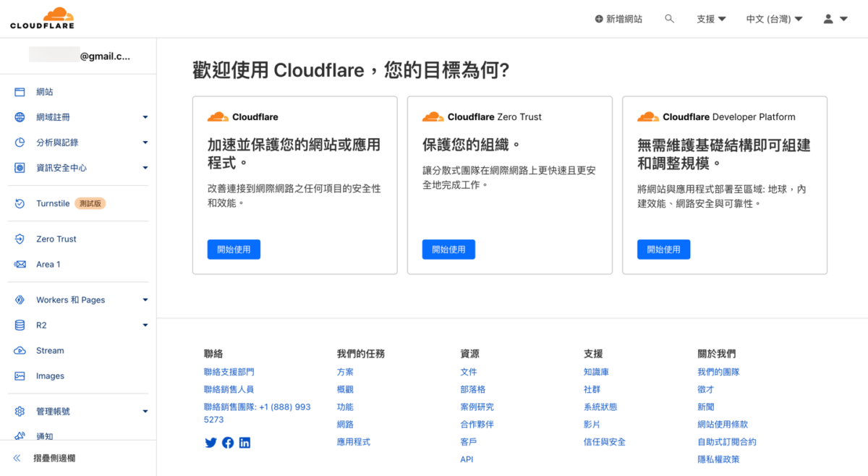Screen dimensions: 868x476
Task: Select Zero Trust in the sidebar
Action: tap(56, 239)
